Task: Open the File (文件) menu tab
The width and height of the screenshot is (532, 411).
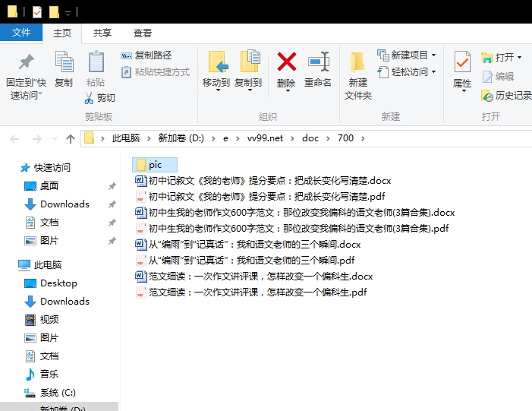Action: 21,33
